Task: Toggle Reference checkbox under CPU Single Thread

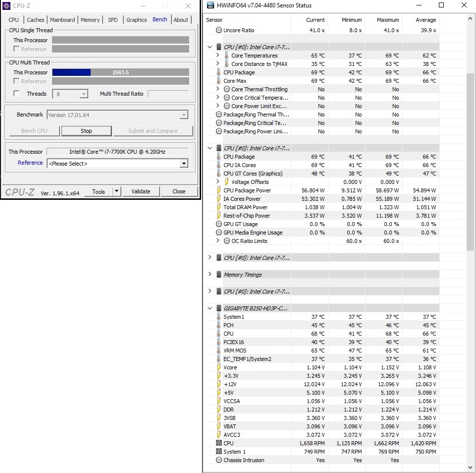Action: [x=16, y=49]
